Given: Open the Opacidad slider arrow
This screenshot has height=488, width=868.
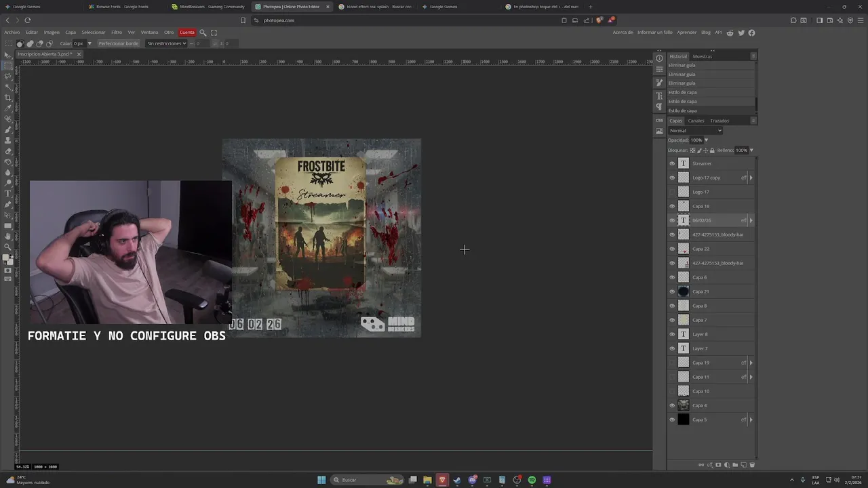Looking at the screenshot, I should click(706, 140).
